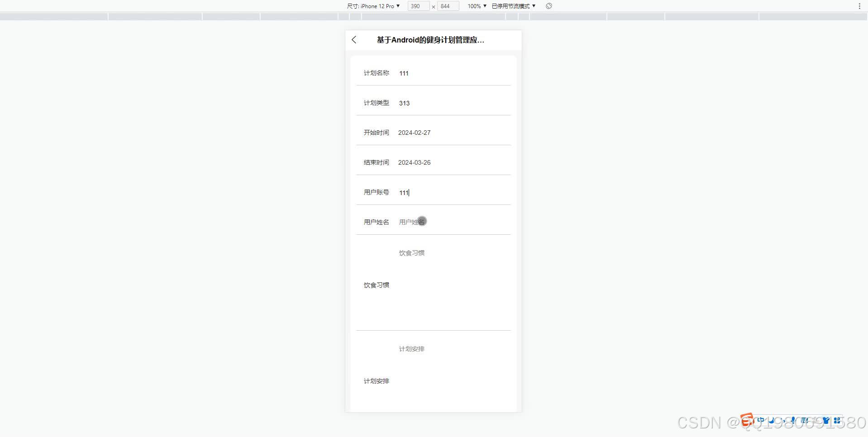Toggle punctuation mode with the comma icon
This screenshot has height=437, width=868.
[x=784, y=421]
